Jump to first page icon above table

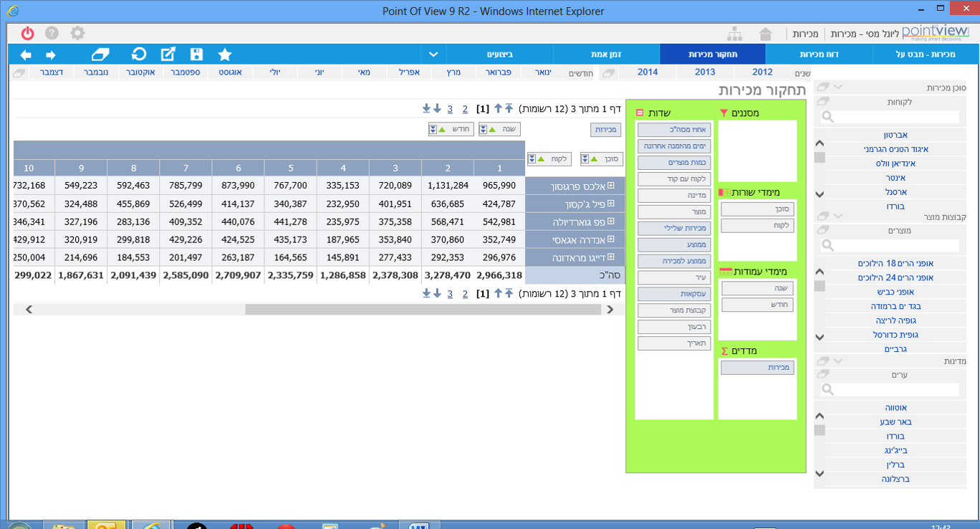click(x=509, y=108)
